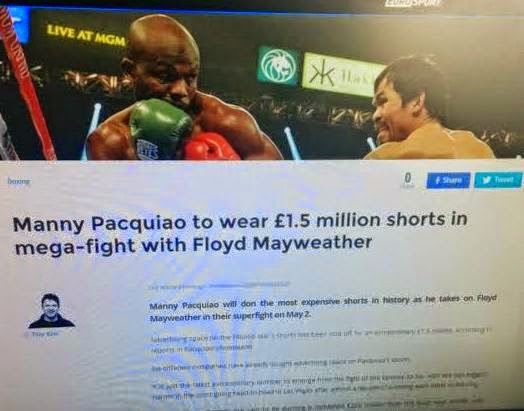Open the hero boxing fight photo
524x411 pixels.
pyautogui.click(x=262, y=84)
